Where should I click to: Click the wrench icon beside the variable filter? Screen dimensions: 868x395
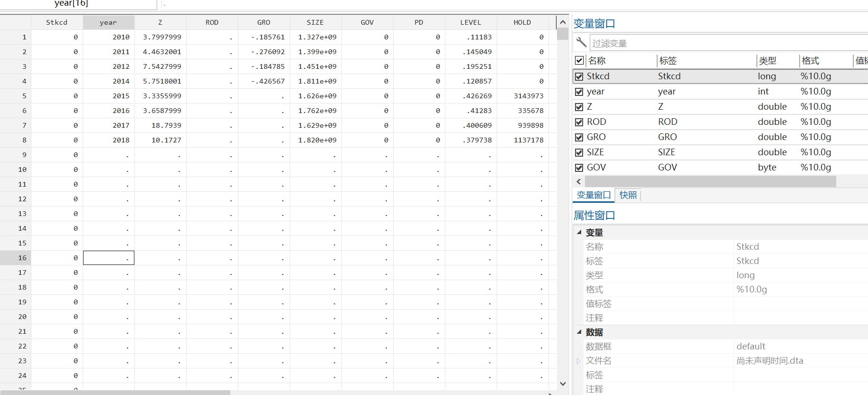pos(581,42)
